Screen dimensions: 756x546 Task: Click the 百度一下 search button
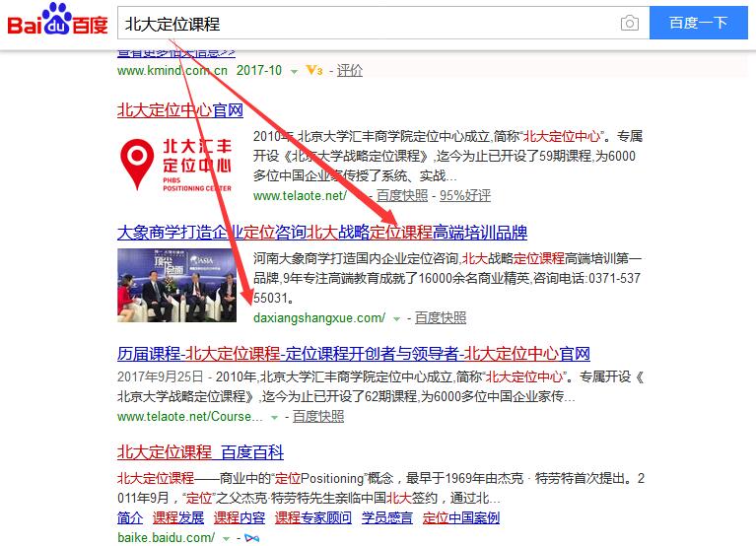(698, 23)
